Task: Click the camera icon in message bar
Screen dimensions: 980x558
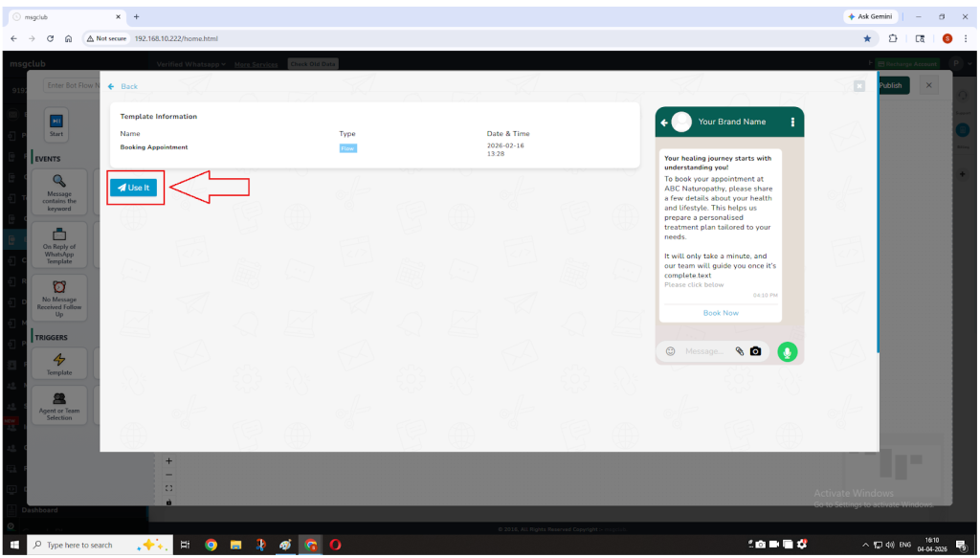Action: tap(755, 351)
